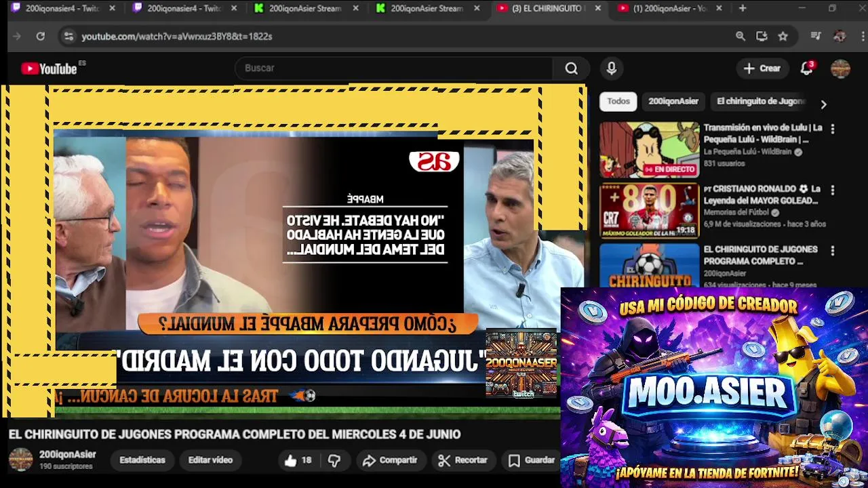Viewport: 868px width, 488px height.
Task: Click the Editar vídeo button
Action: 210,460
